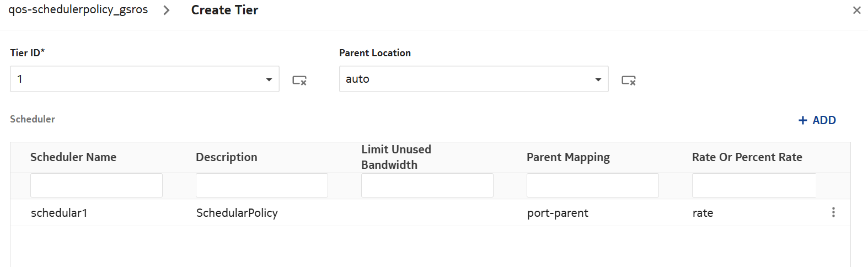This screenshot has height=267, width=868.
Task: Focus the Parent Mapping filter box
Action: pos(593,185)
